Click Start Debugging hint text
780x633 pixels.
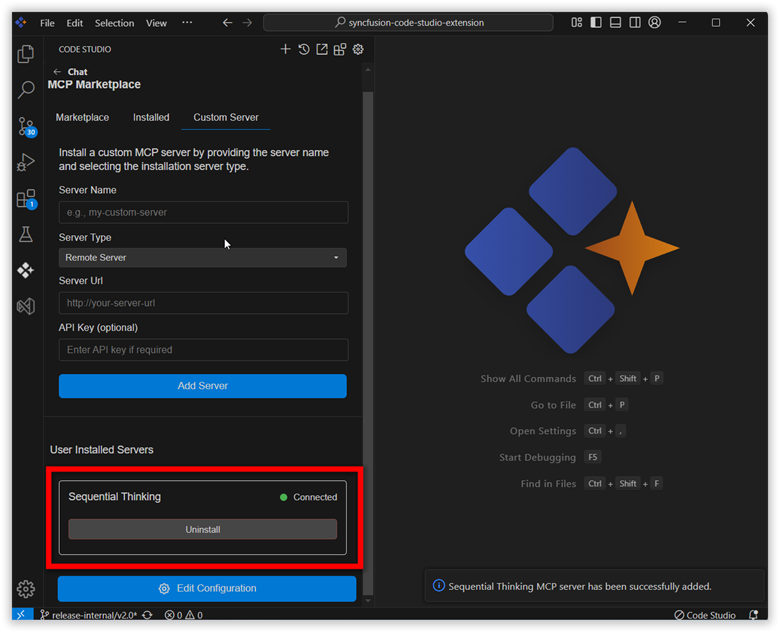coord(537,457)
